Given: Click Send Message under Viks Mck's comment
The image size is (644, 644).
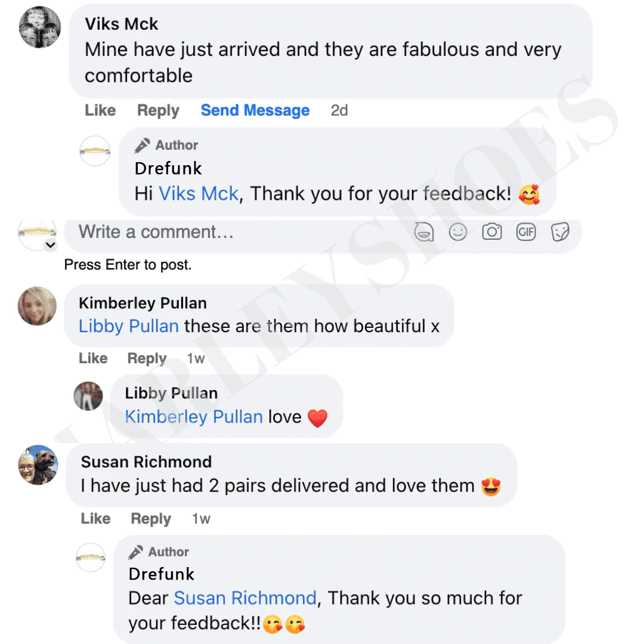Looking at the screenshot, I should click(x=255, y=110).
